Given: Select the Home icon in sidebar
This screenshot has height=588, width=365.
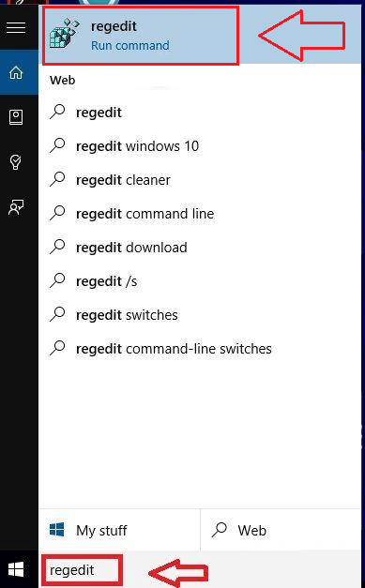Looking at the screenshot, I should click(16, 72).
